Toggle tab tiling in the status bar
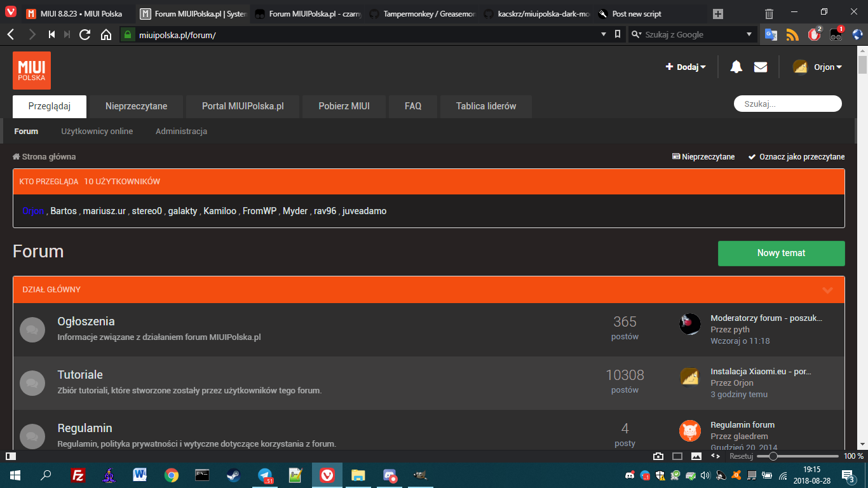The height and width of the screenshot is (488, 868). pos(677,456)
